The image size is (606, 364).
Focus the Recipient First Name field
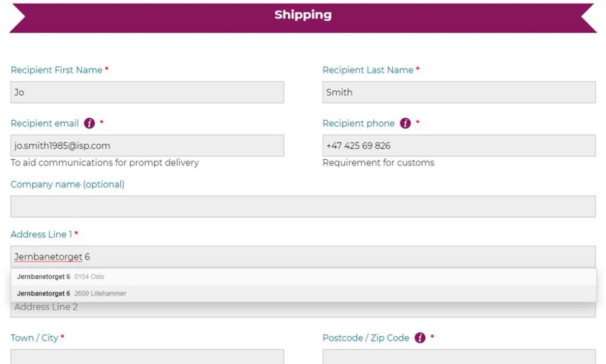147,92
